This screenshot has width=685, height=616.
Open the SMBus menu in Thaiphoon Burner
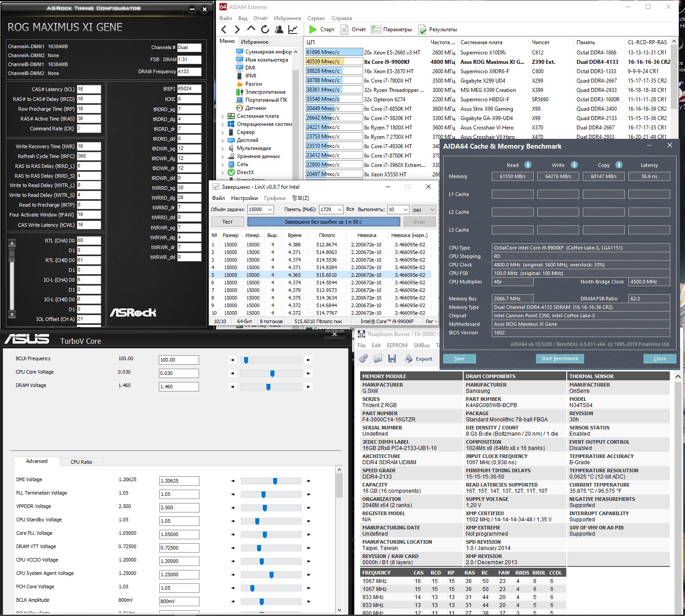click(x=422, y=345)
